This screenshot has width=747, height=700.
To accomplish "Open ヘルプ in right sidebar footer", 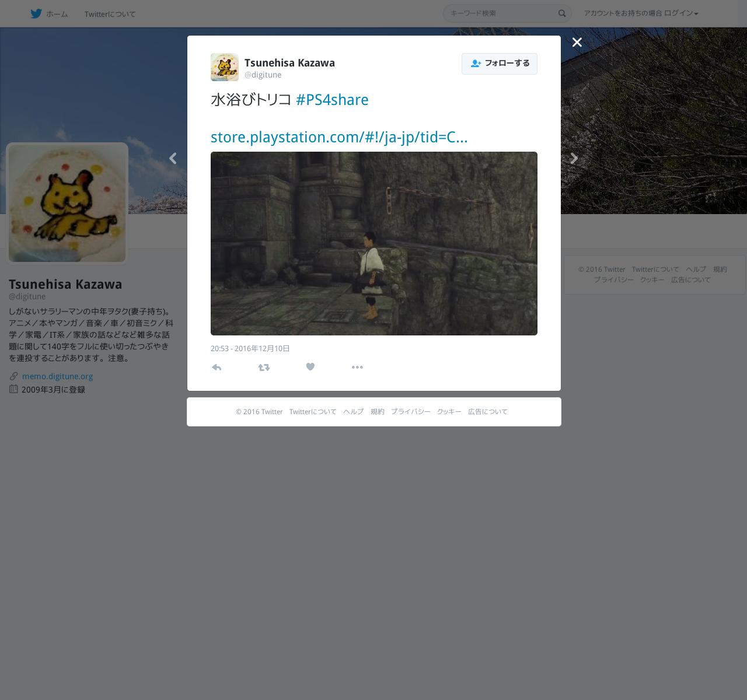I will [696, 269].
